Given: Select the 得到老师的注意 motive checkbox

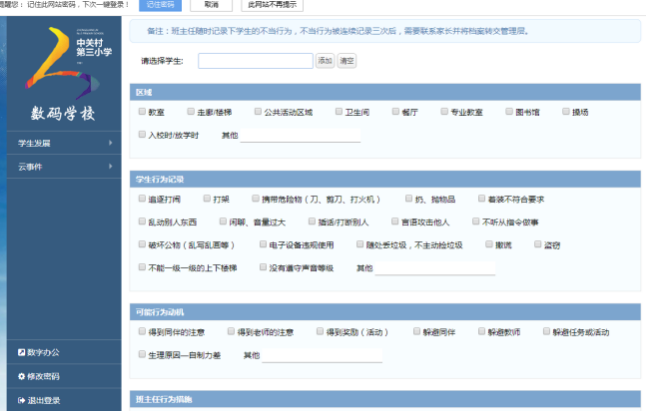Looking at the screenshot, I should (231, 331).
